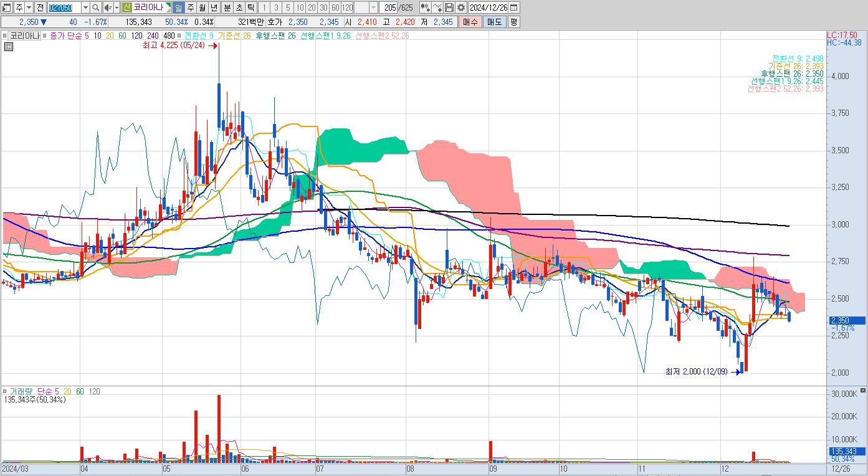Screen dimensions: 868x476
Task: Expand the stock code history dropdown
Action: click(x=85, y=7)
